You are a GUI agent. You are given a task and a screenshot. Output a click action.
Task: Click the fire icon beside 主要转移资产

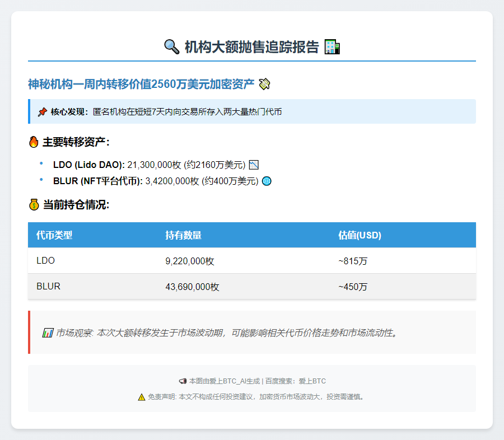click(x=34, y=142)
